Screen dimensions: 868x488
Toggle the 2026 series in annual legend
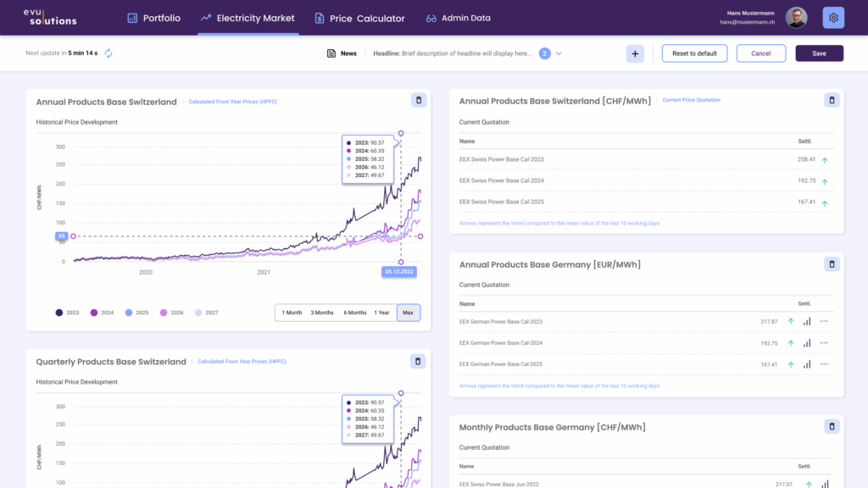point(171,313)
